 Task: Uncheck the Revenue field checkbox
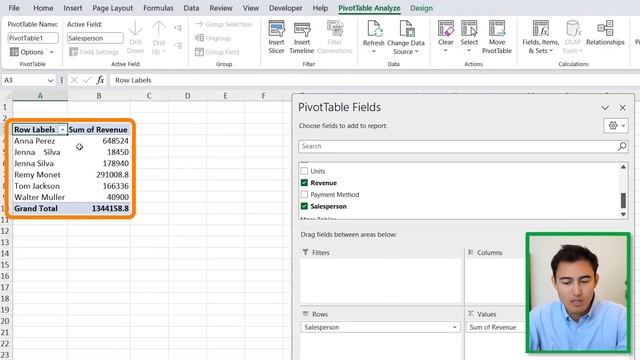(304, 183)
